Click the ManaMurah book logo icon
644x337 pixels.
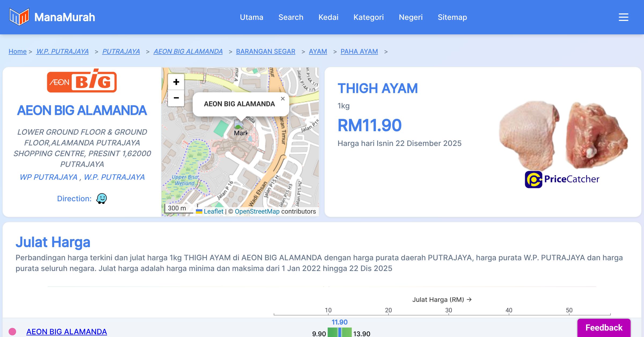[x=19, y=17]
